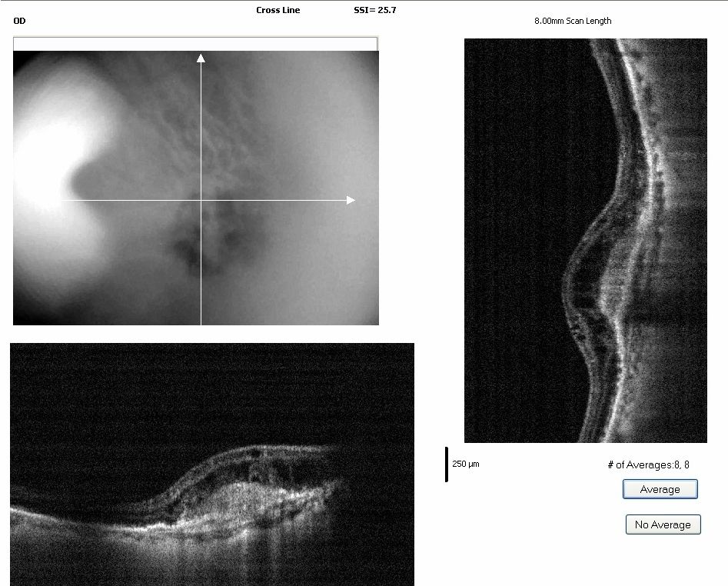The height and width of the screenshot is (586, 728).
Task: Click the # of Averages:8, 8 text
Action: click(x=648, y=464)
